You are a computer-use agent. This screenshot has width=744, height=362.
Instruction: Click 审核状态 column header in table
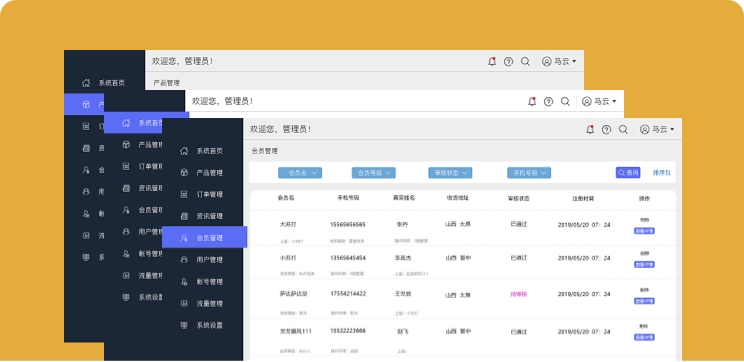519,199
